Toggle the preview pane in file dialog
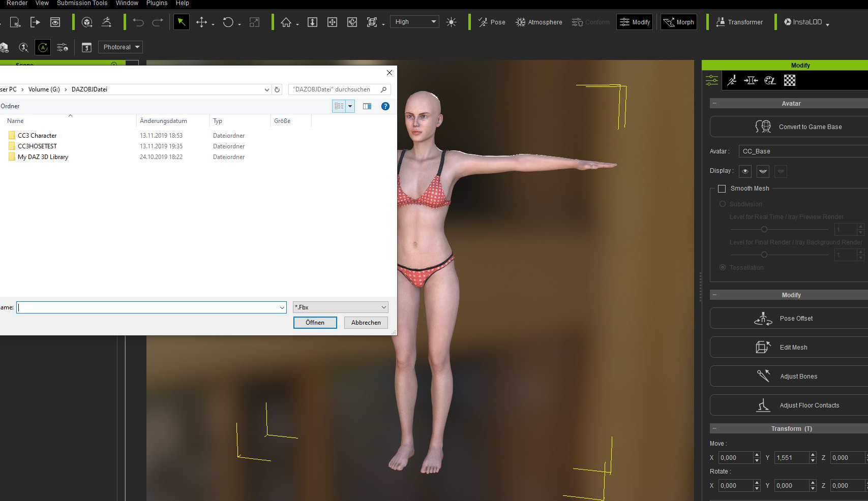Screen dimensions: 868x501 pyautogui.click(x=367, y=106)
